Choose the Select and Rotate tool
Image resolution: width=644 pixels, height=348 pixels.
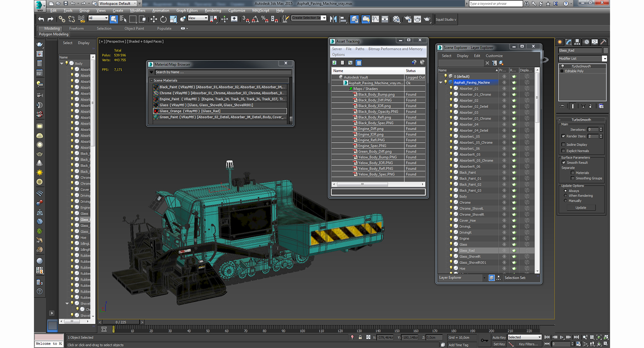click(163, 19)
